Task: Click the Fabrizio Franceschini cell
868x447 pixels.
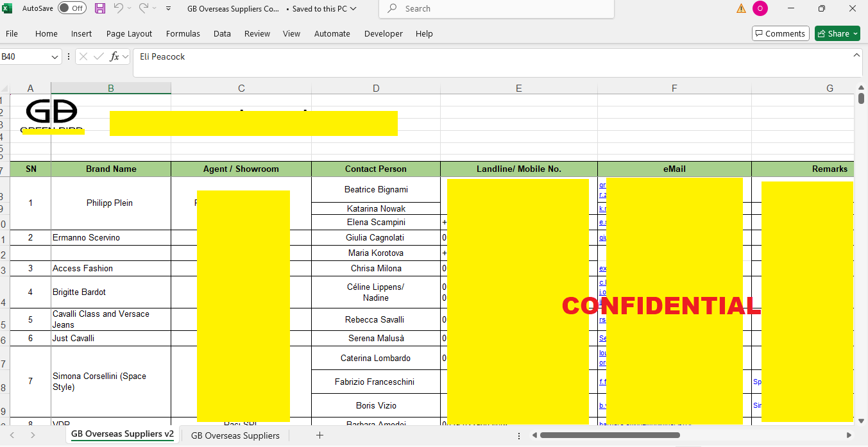Action: pos(376,382)
